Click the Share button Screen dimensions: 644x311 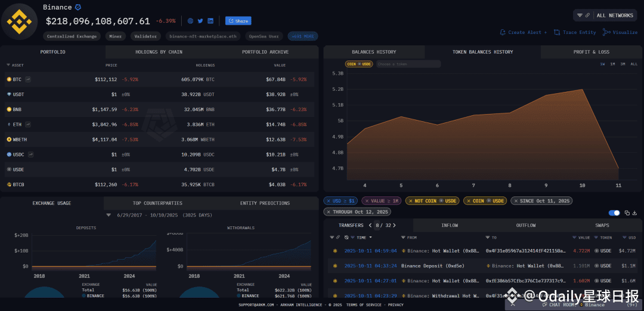click(x=238, y=21)
